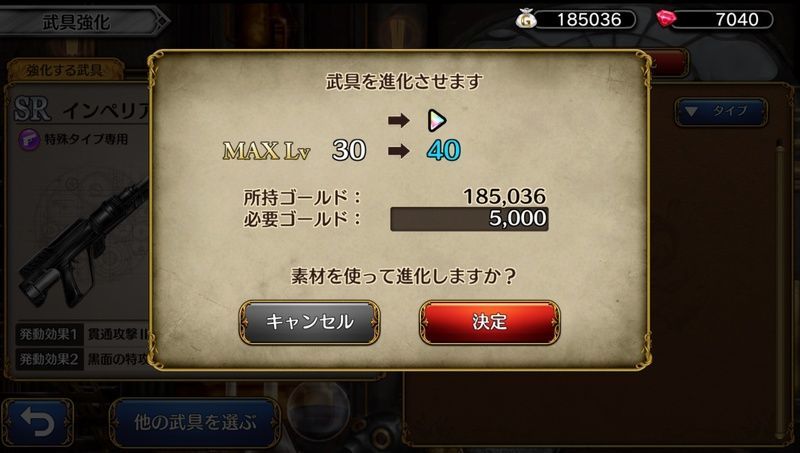Tap the gem amount 7040 counter
The image size is (800, 453).
point(724,20)
